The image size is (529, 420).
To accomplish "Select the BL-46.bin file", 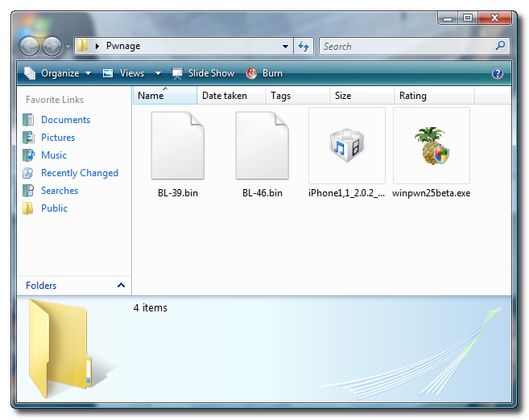I will [x=262, y=146].
